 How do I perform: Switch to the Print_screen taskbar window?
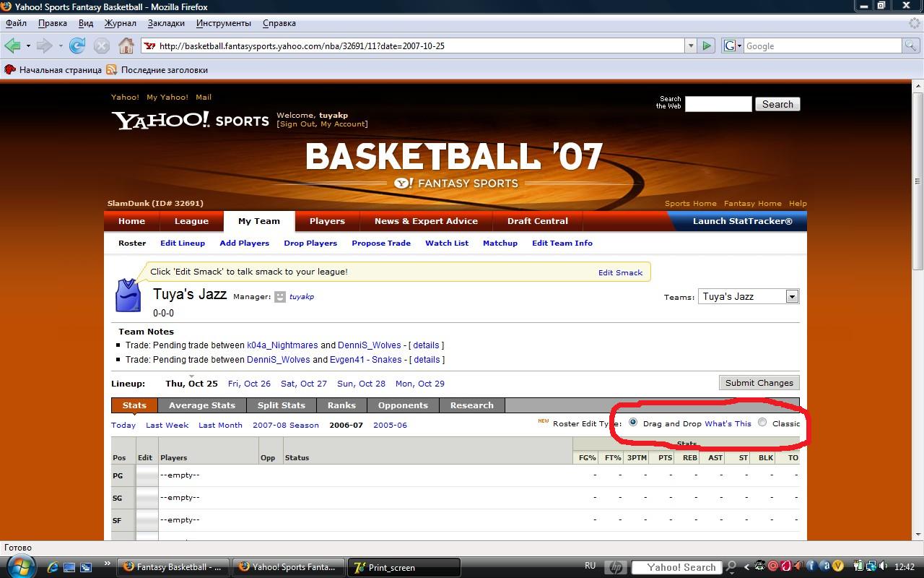[x=404, y=567]
